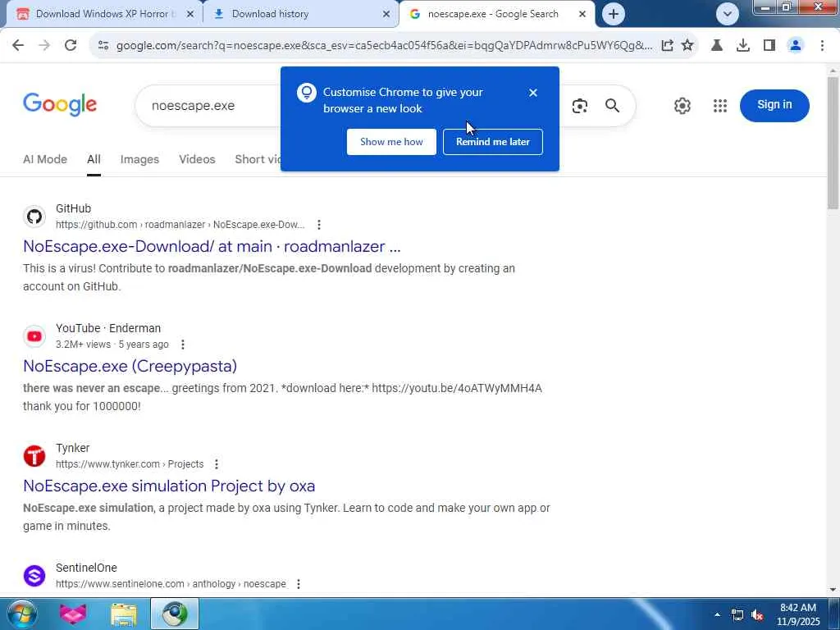Viewport: 840px width, 630px height.
Task: Open the tab search dropdown
Action: point(728,14)
